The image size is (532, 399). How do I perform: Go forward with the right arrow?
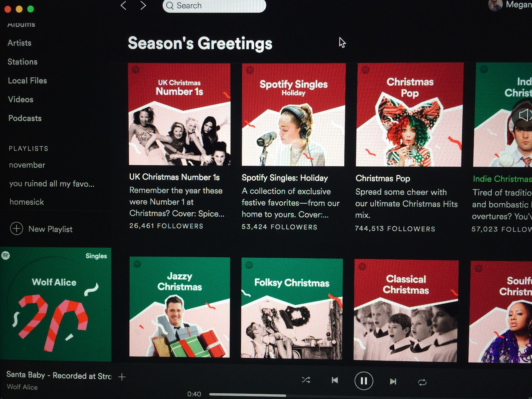tap(143, 5)
